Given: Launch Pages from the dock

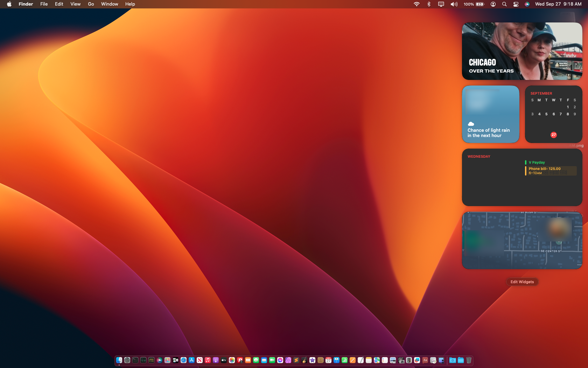Looking at the screenshot, I should [352, 360].
